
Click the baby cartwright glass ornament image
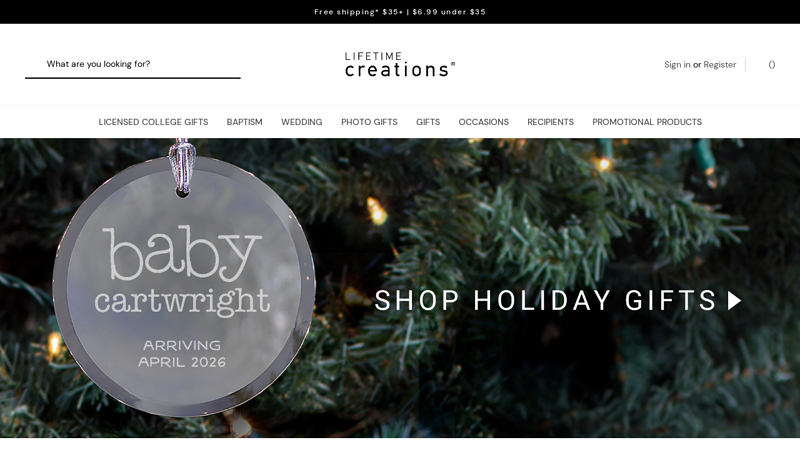point(184,286)
